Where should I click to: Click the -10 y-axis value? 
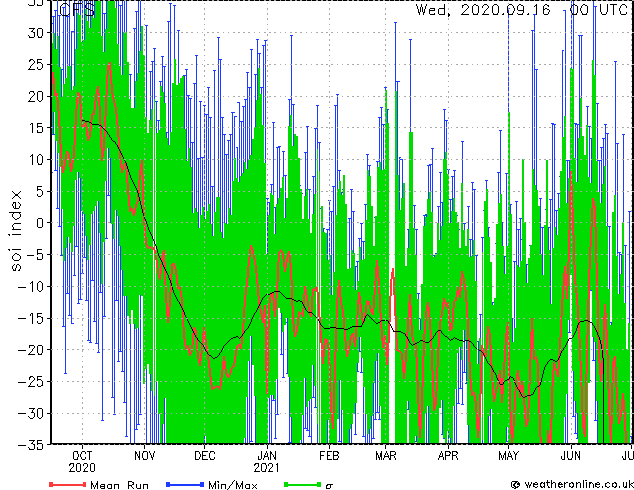pos(31,287)
